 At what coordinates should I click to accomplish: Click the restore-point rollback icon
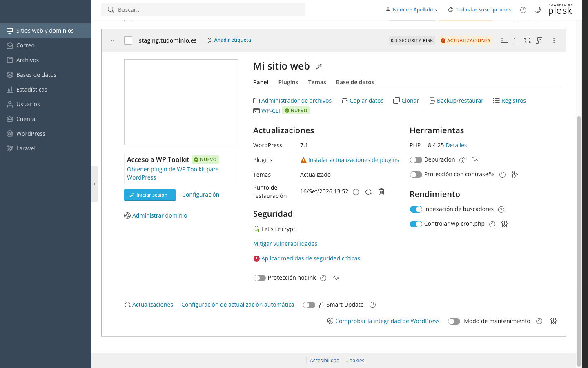pyautogui.click(x=368, y=192)
